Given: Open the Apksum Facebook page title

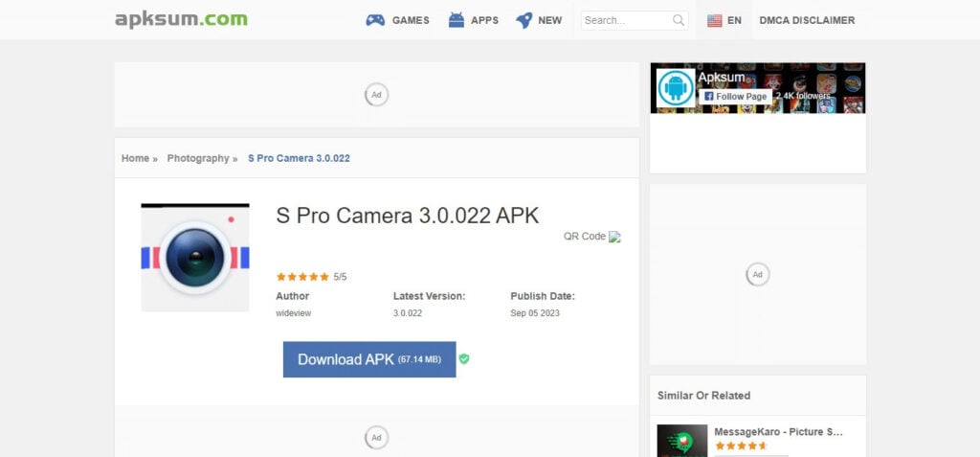Looking at the screenshot, I should click(722, 78).
